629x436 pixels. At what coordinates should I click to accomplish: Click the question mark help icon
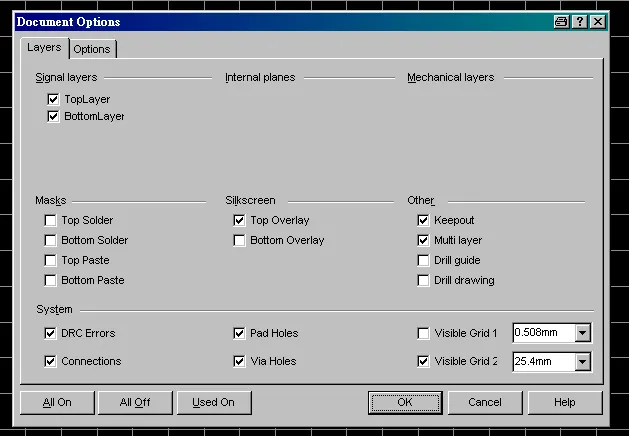[580, 22]
